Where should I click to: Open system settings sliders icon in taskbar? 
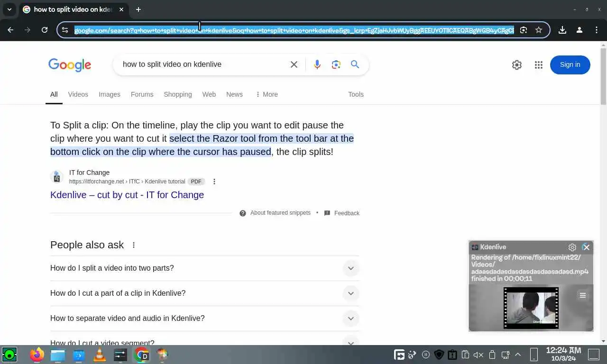pos(120,355)
